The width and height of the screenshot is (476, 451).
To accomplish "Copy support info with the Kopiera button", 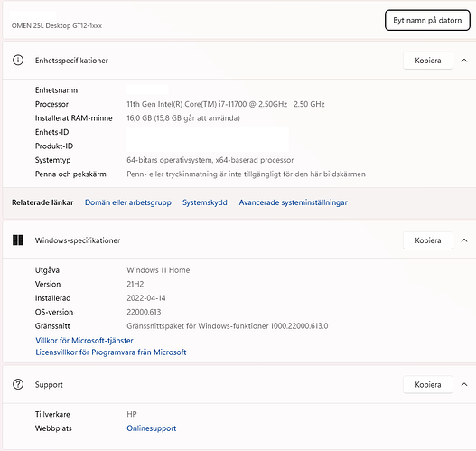I will 428,385.
